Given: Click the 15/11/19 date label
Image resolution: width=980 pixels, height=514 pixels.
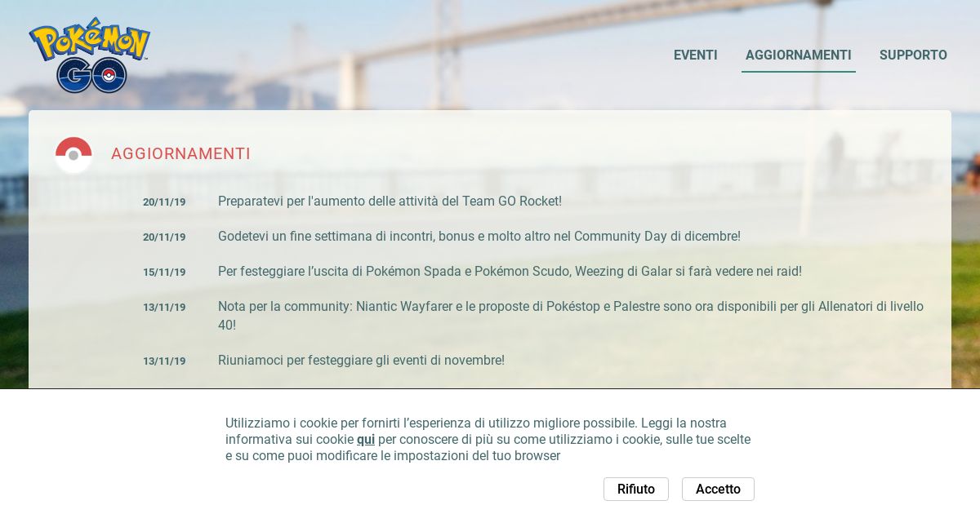Looking at the screenshot, I should coord(164,273).
